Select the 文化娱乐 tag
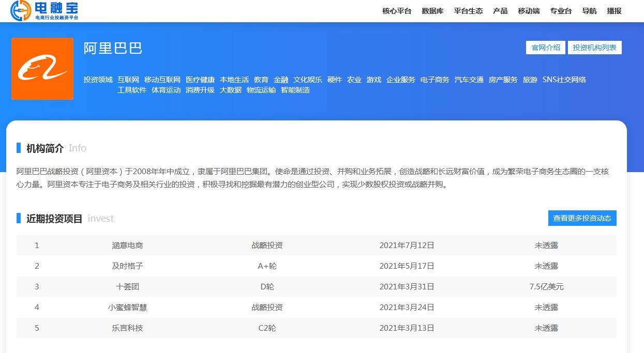The height and width of the screenshot is (353, 644). pos(308,80)
